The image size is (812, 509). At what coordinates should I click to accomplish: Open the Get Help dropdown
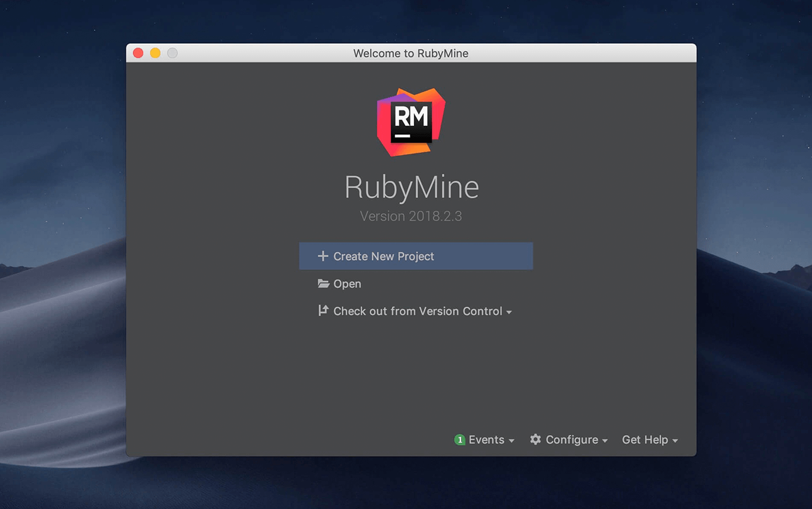coord(650,440)
